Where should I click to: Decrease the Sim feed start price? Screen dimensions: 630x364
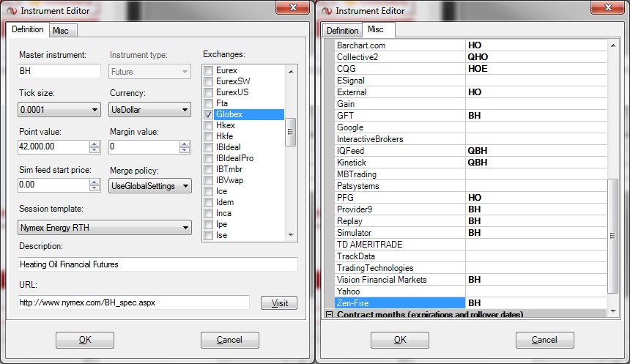pos(94,188)
